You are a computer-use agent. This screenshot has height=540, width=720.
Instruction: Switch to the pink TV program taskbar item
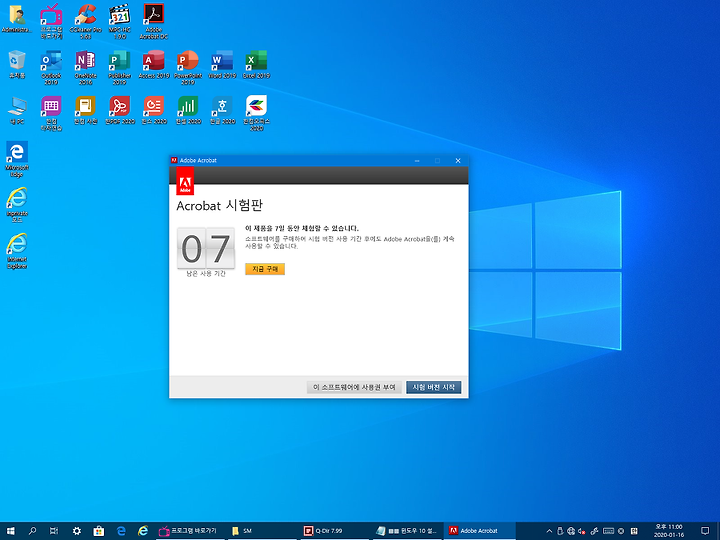pos(190,531)
